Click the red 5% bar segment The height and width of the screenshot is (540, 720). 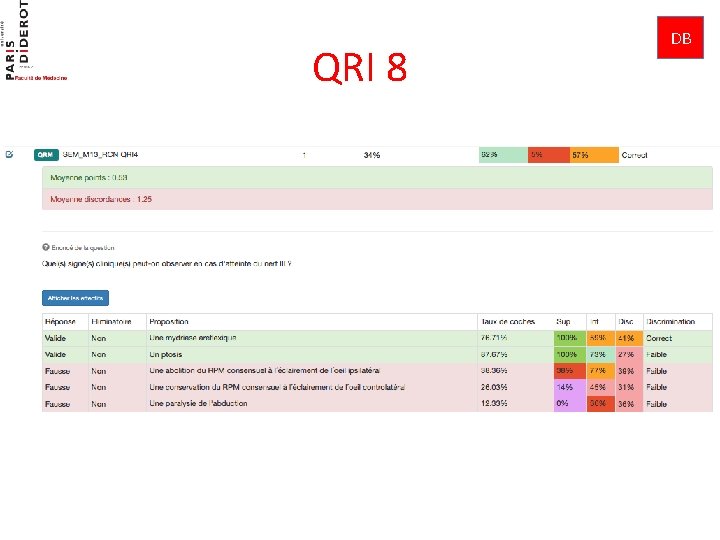tap(549, 155)
